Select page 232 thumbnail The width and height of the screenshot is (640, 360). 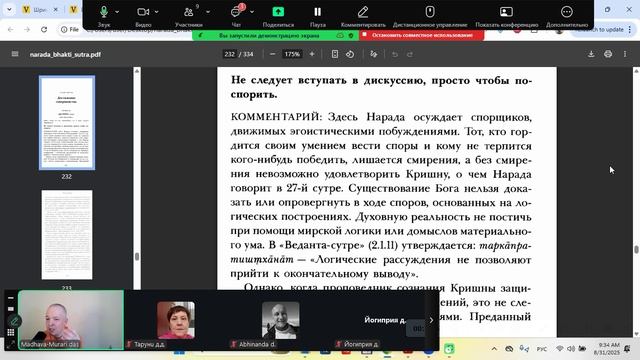[67, 122]
